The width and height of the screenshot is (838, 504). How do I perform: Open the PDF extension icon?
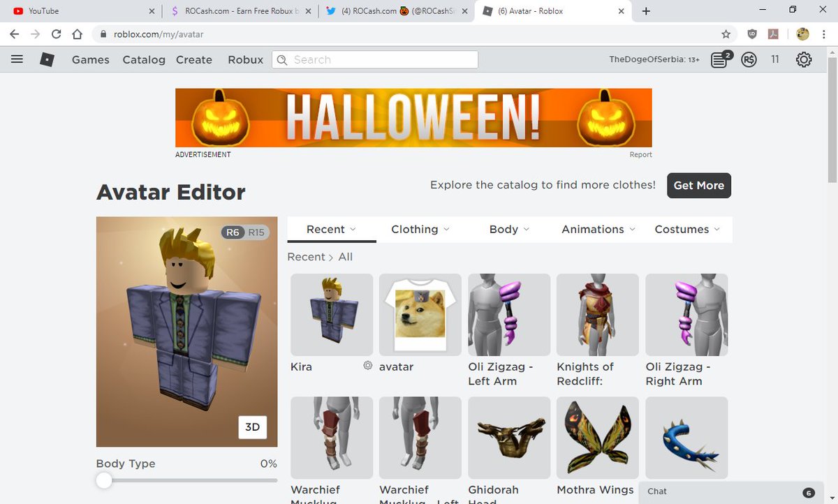pos(773,34)
